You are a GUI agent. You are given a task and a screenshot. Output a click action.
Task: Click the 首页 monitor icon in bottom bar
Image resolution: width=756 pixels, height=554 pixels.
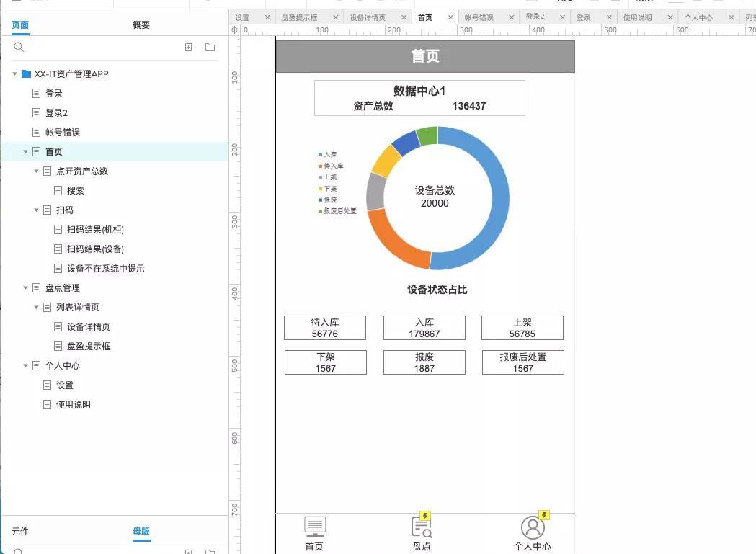pos(315,527)
